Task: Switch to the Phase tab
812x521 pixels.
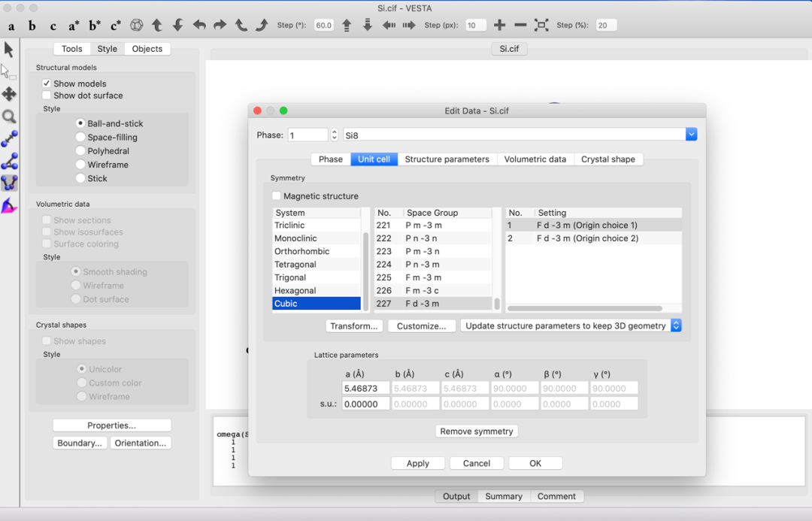Action: click(330, 159)
